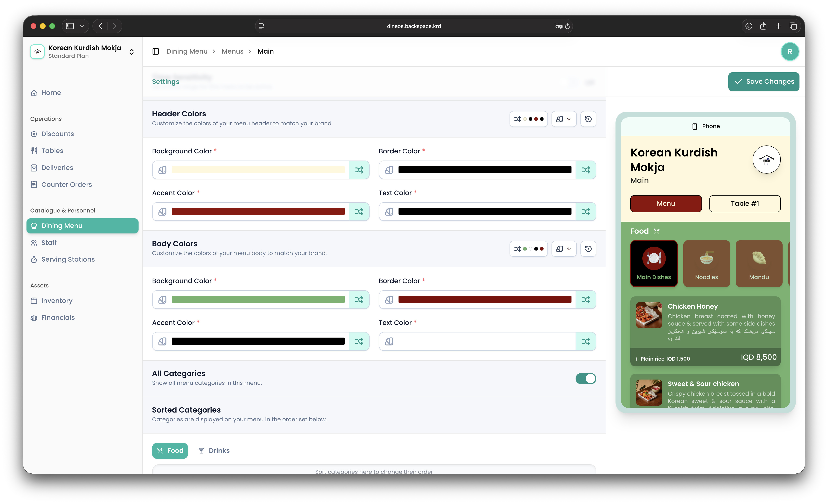Image resolution: width=828 pixels, height=504 pixels.
Task: Open the Chicken Honey item card
Action: point(705,331)
